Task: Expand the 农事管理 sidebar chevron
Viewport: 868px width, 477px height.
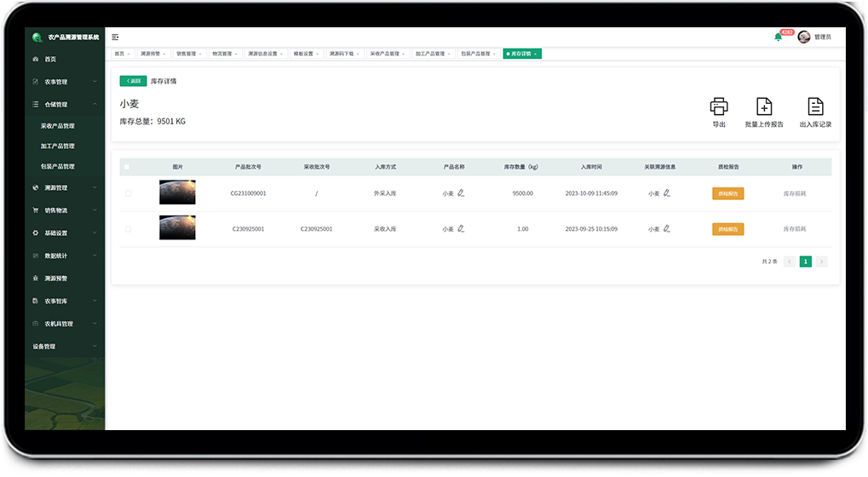Action: 95,82
